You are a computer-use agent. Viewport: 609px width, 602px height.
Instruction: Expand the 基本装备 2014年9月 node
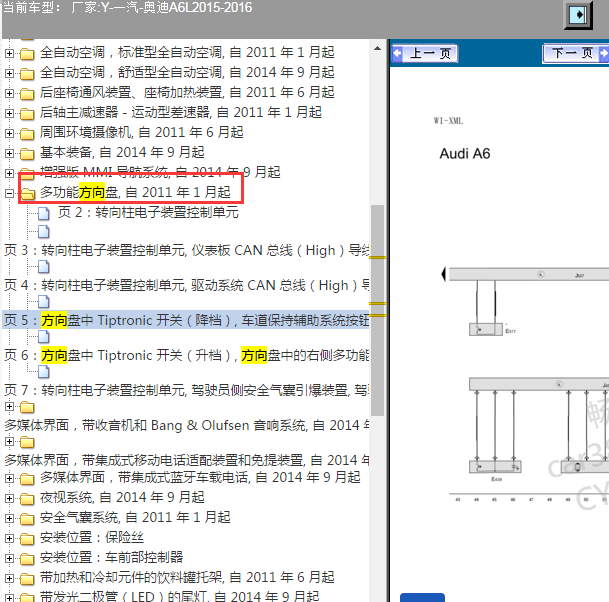(x=9, y=153)
